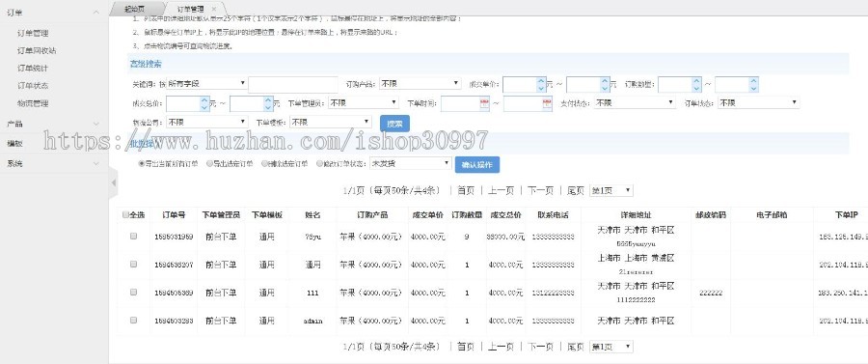Collapse the left sidebar using the arrow handle
This screenshot has height=364, width=868.
[x=113, y=182]
